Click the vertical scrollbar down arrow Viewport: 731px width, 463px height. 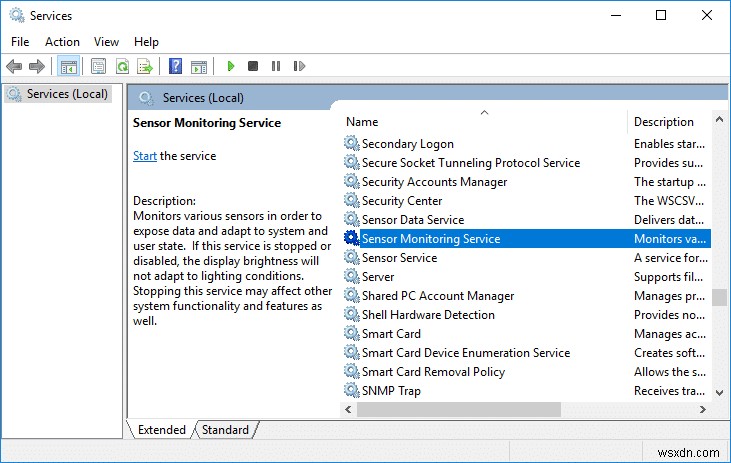pyautogui.click(x=719, y=391)
